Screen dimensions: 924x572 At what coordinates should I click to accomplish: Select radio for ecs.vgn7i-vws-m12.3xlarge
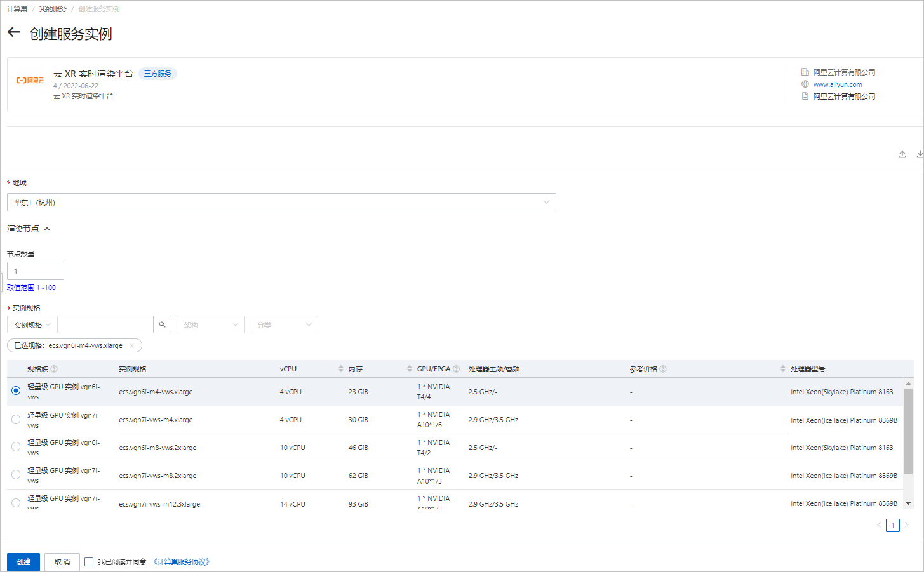click(16, 503)
